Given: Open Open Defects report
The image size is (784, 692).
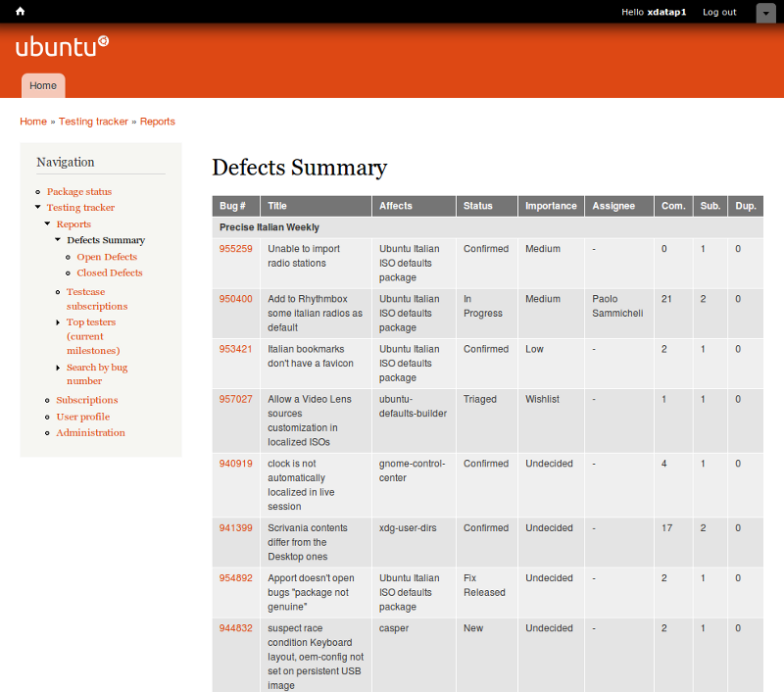Looking at the screenshot, I should click(107, 257).
